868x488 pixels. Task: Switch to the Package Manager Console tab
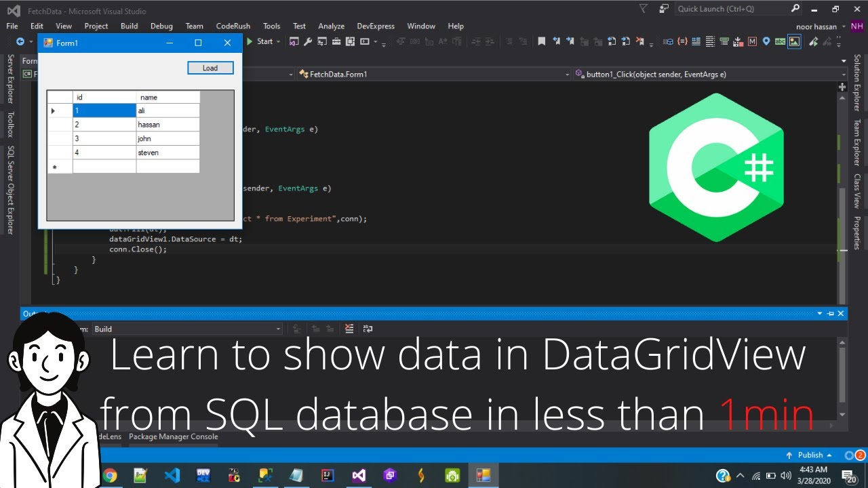(174, 436)
